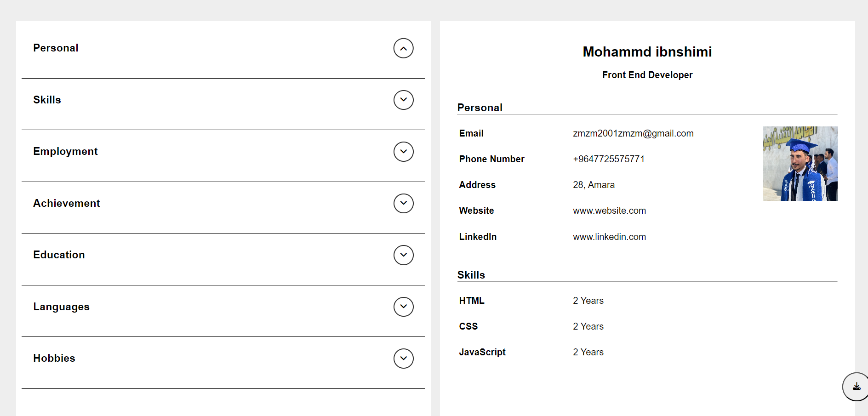Expand the Languages section chevron
868x416 pixels.
click(403, 307)
